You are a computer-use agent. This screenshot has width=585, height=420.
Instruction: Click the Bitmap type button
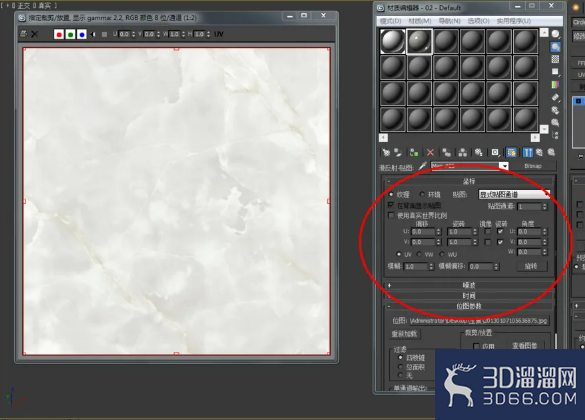pos(533,166)
